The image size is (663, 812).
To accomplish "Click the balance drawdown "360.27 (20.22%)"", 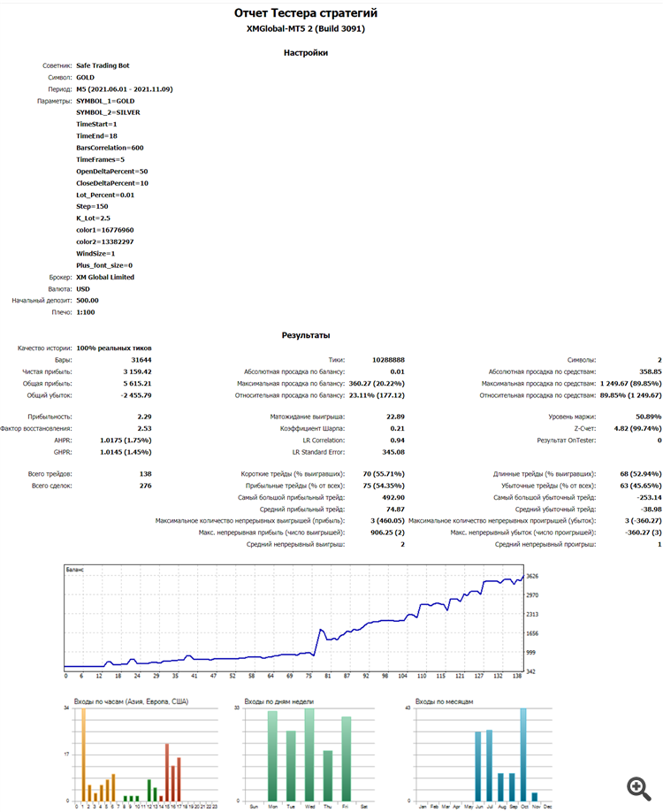I will click(x=377, y=384).
